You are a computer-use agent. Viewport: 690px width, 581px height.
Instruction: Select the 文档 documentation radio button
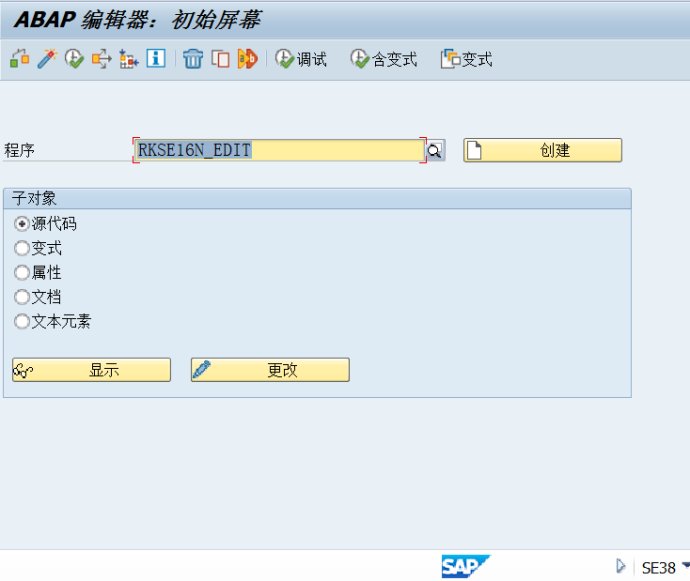[x=21, y=297]
